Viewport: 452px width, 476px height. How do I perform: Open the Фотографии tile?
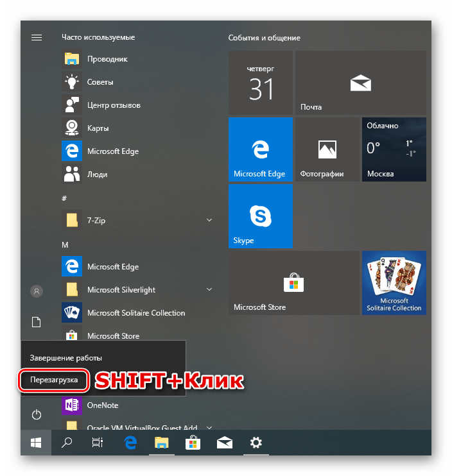327,149
